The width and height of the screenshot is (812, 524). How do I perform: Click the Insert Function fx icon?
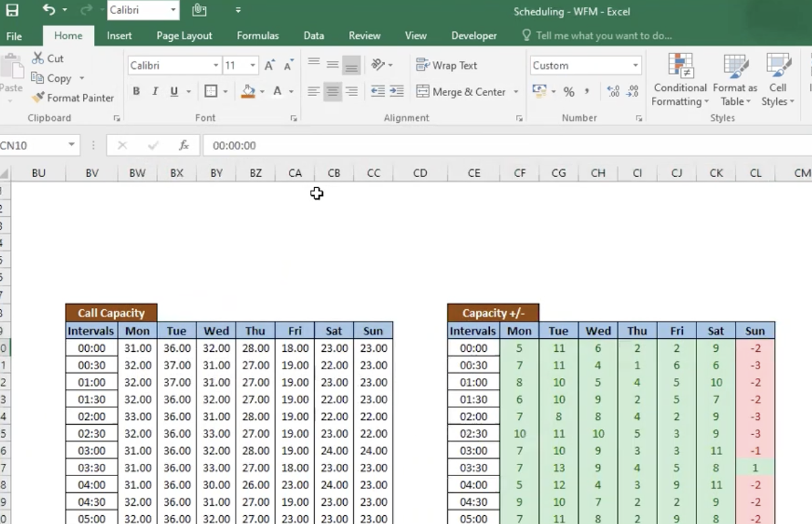click(184, 145)
